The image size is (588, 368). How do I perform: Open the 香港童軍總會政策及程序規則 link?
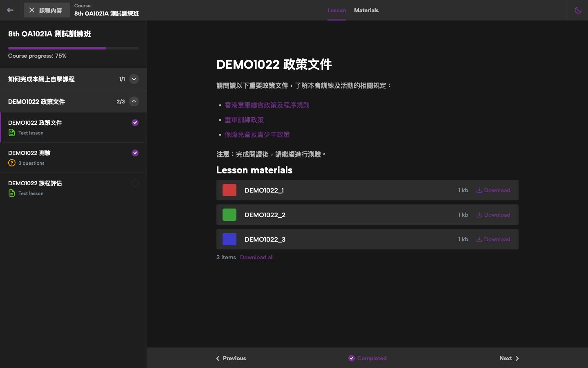[x=267, y=105]
